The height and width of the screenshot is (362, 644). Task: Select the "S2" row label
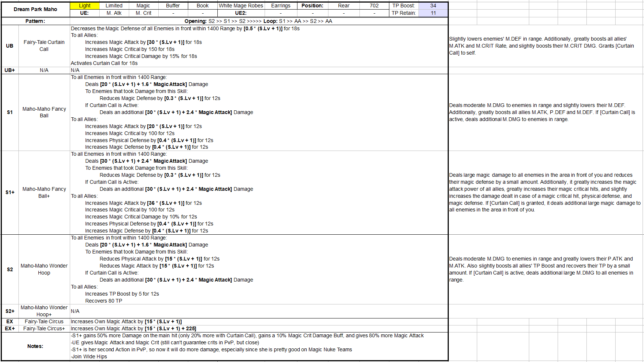[10, 269]
